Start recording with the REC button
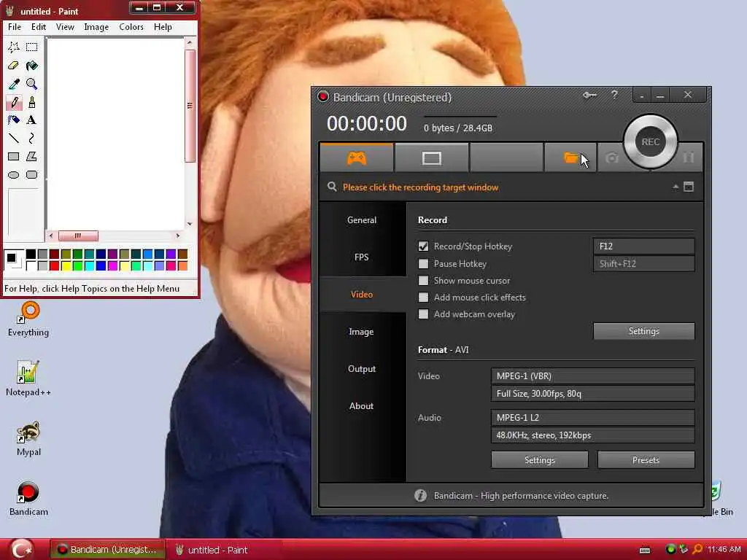The width and height of the screenshot is (747, 560). point(650,142)
